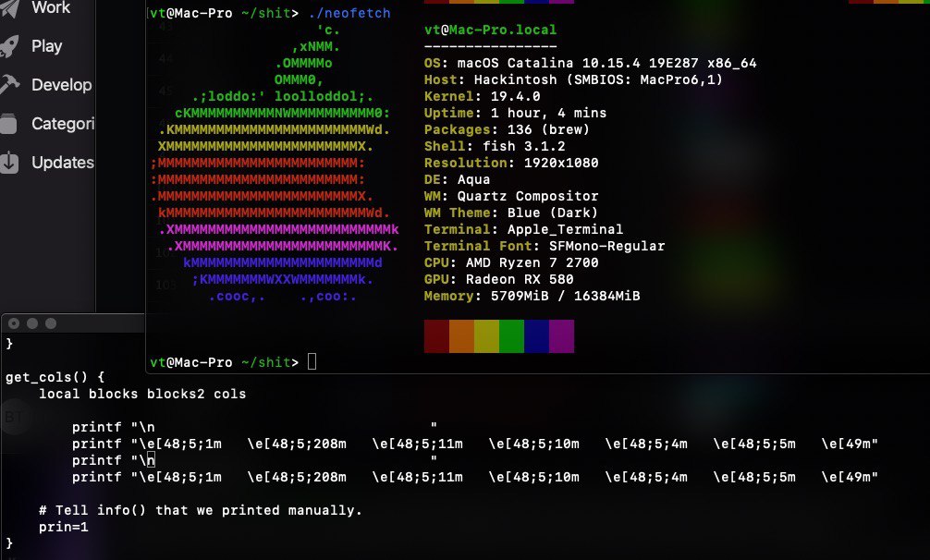Minimize the editor window via middle button
This screenshot has height=560, width=930.
click(x=32, y=323)
